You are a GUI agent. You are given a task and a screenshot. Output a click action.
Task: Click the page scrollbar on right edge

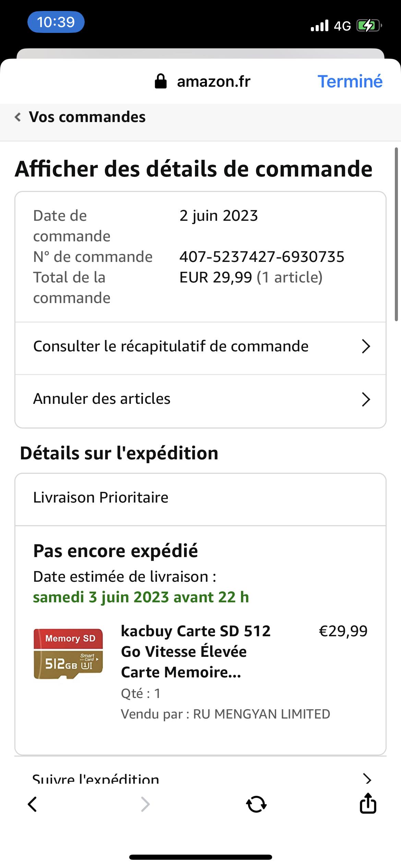tap(396, 234)
